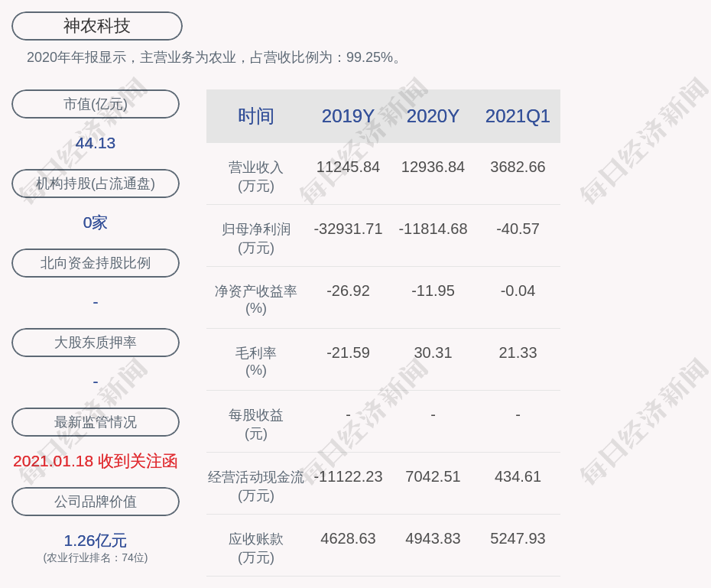The width and height of the screenshot is (711, 588).
Task: Select the 2020Y column header
Action: point(433,116)
